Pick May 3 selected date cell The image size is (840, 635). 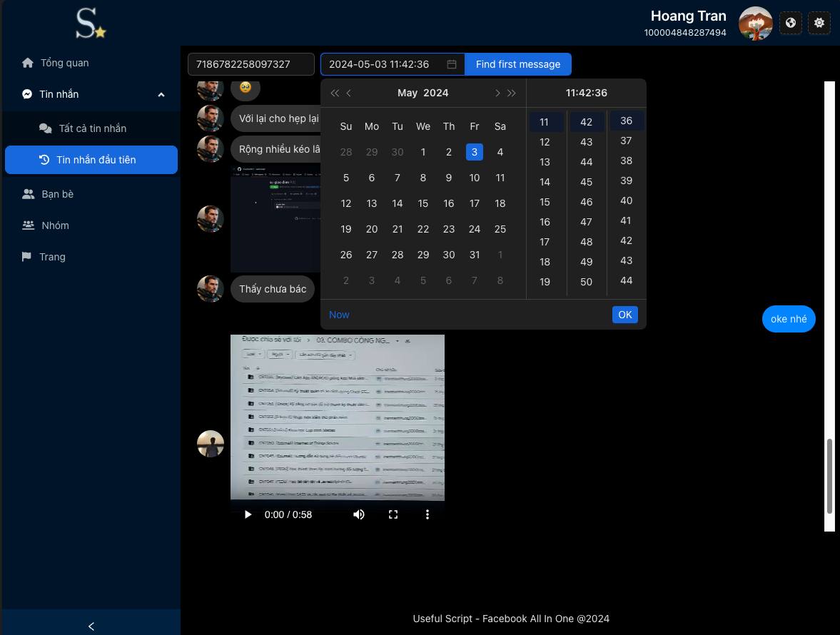click(x=475, y=152)
